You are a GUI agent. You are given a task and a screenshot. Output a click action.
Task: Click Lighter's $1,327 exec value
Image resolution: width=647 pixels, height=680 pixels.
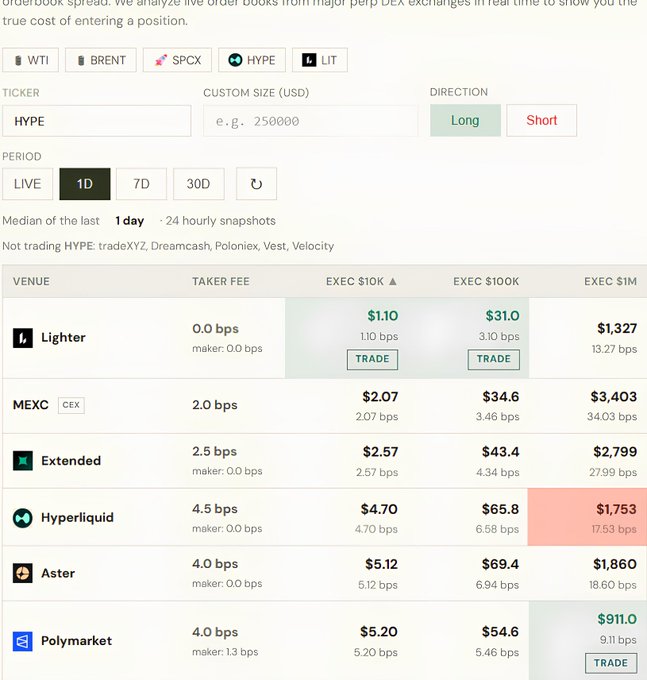click(617, 329)
